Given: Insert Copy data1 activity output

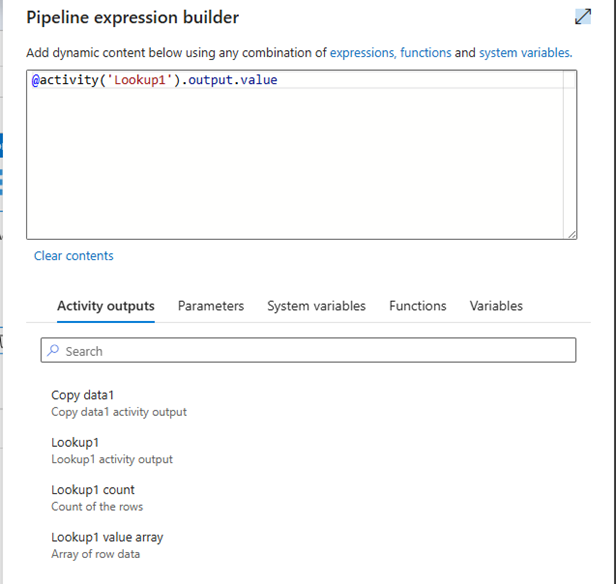Looking at the screenshot, I should [119, 403].
